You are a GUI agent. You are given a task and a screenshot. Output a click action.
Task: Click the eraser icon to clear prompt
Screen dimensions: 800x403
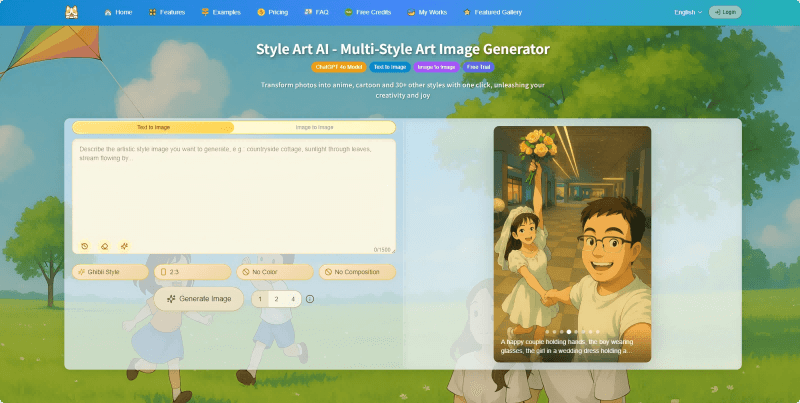pos(104,245)
